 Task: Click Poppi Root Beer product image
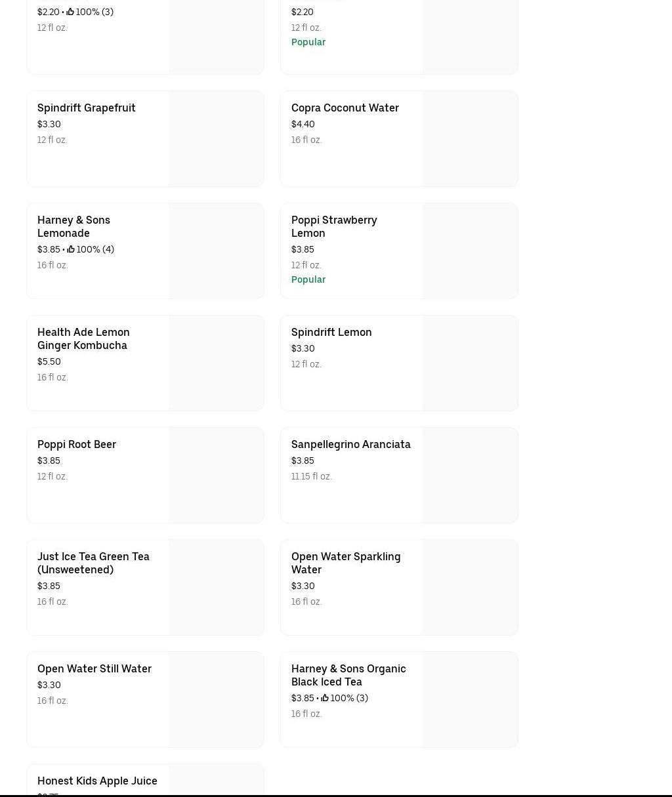click(216, 476)
